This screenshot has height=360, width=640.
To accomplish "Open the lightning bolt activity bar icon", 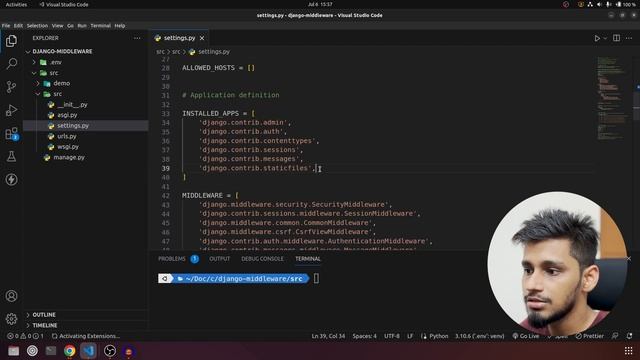I will pyautogui.click(x=11, y=179).
